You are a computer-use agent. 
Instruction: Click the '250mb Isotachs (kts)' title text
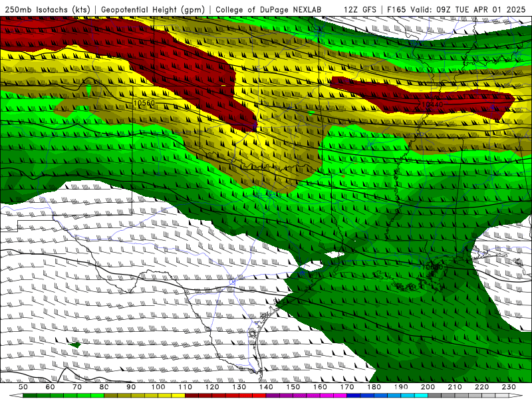[47, 9]
